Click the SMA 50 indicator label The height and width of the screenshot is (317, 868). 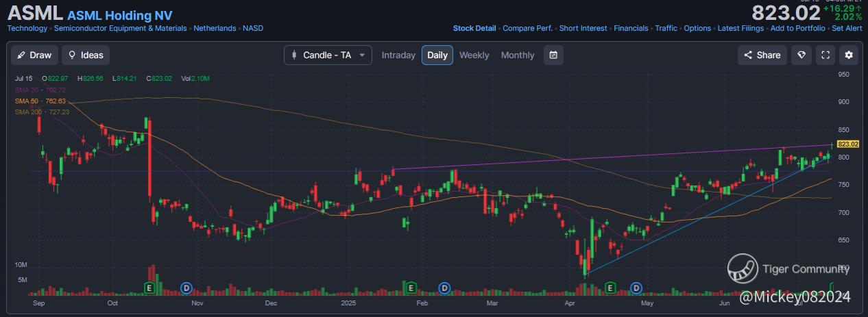(40, 101)
